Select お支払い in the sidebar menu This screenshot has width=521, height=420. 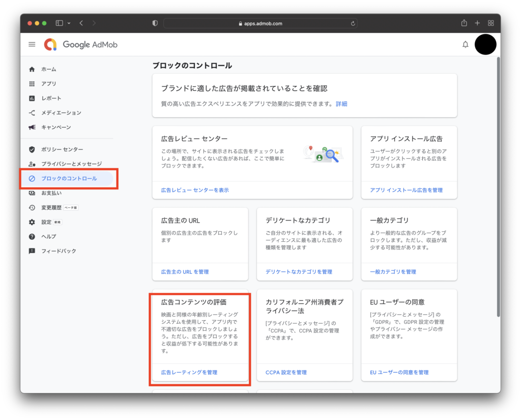tap(51, 193)
